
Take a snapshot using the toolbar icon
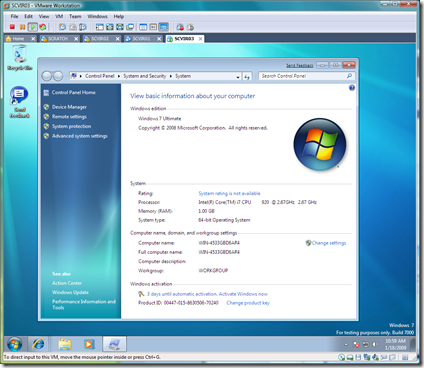pos(62,27)
